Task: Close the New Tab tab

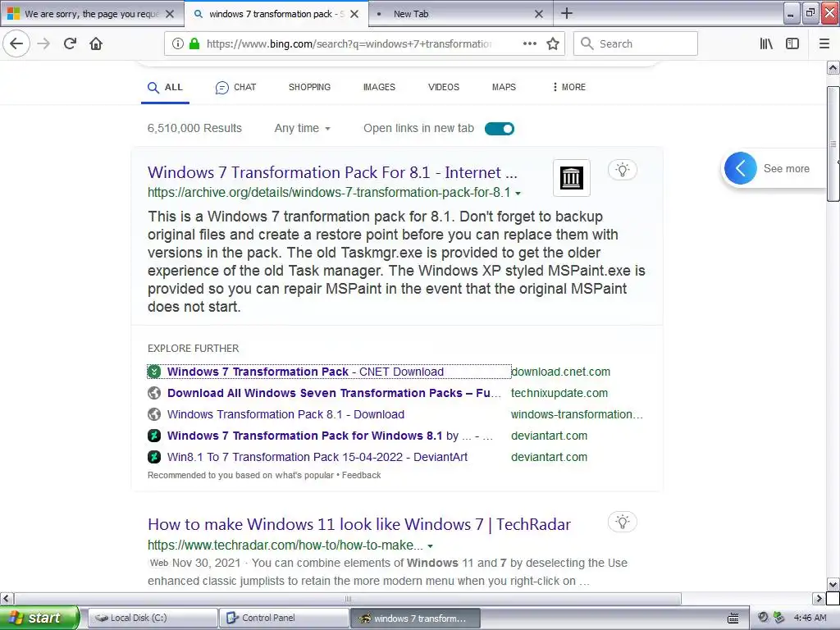Action: 539,14
